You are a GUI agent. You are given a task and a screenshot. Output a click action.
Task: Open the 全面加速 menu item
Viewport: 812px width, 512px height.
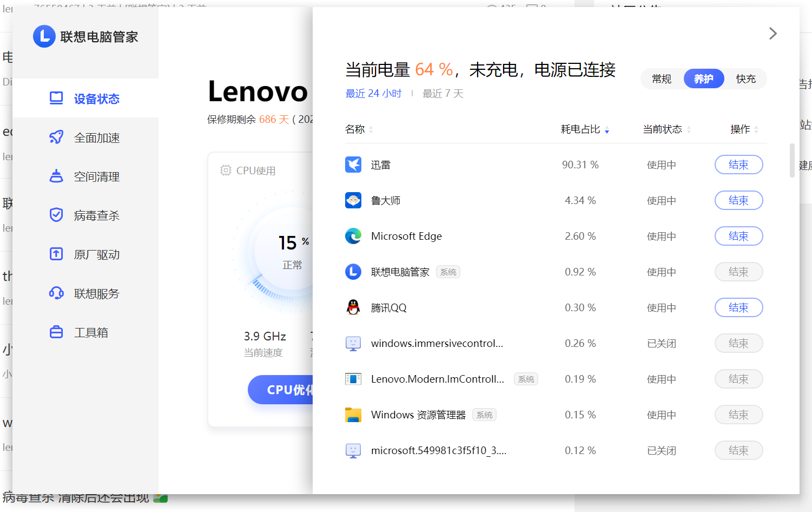tap(85, 137)
